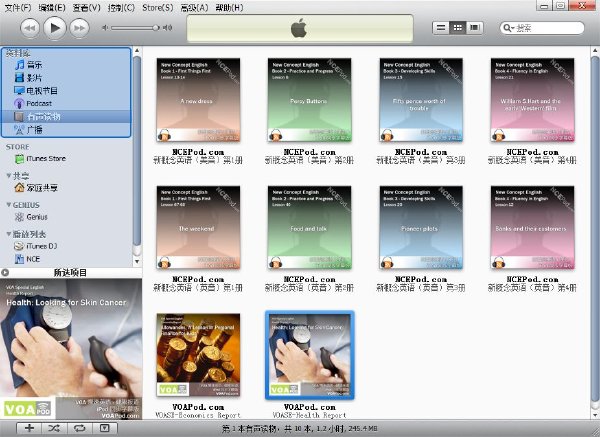This screenshot has width=600, height=437.
Task: Select 'Percy Buttons' audiobook cover
Action: [310, 100]
